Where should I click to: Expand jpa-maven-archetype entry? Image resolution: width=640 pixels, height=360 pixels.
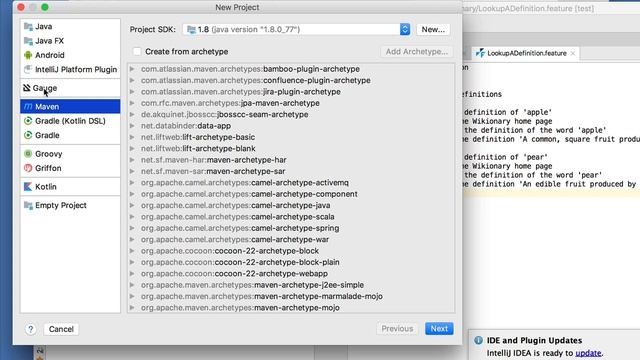[x=132, y=103]
